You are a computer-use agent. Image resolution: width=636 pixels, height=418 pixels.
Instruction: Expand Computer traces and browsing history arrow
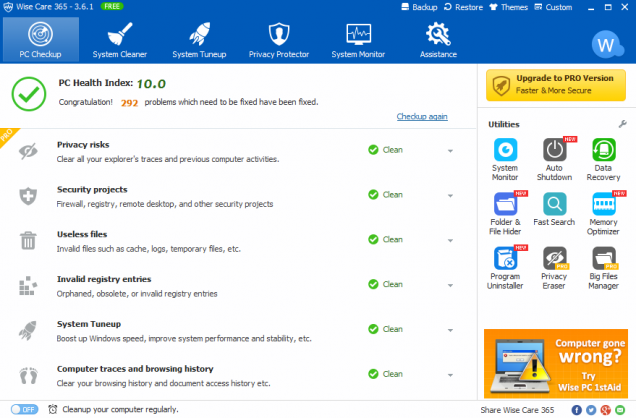click(450, 375)
